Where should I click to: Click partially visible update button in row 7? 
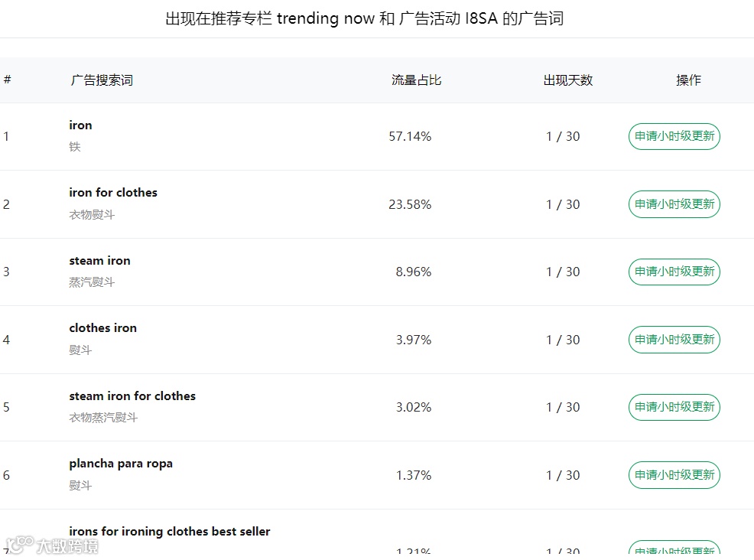click(674, 548)
